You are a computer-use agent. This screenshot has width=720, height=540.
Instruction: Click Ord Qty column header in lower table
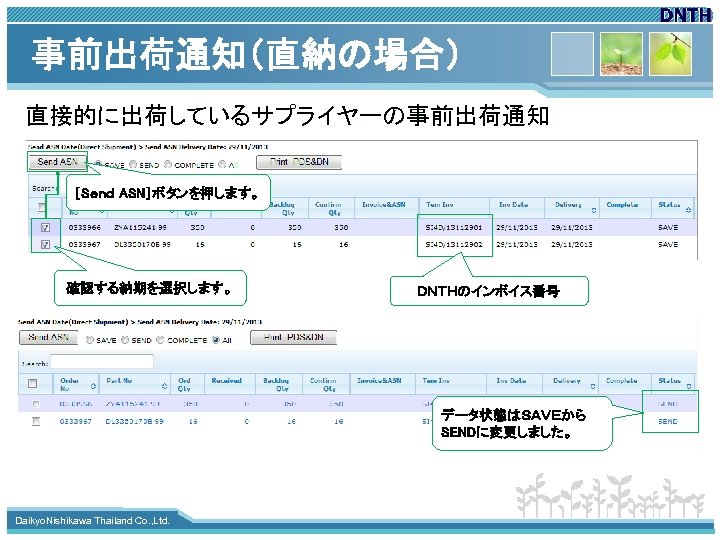[x=184, y=384]
